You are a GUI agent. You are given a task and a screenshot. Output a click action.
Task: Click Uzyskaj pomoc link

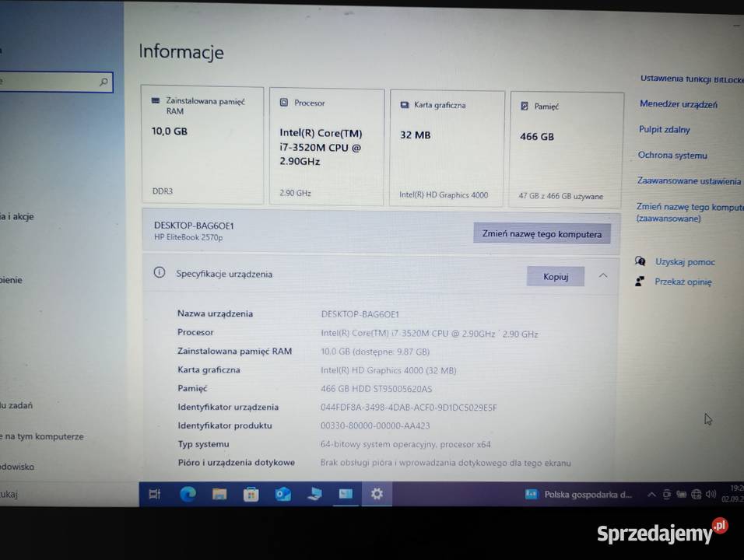pos(685,262)
